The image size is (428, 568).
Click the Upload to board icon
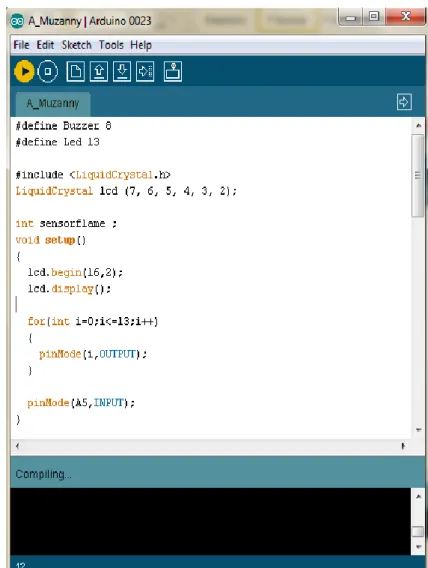[x=145, y=71]
